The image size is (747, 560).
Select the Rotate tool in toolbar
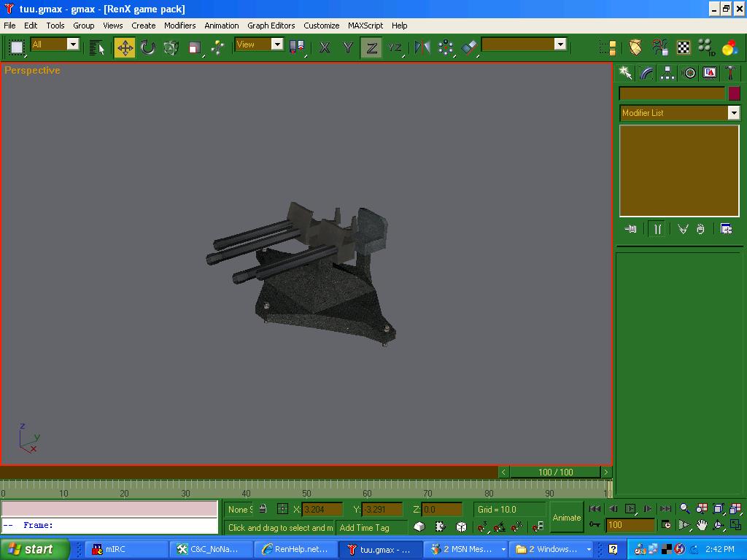148,48
